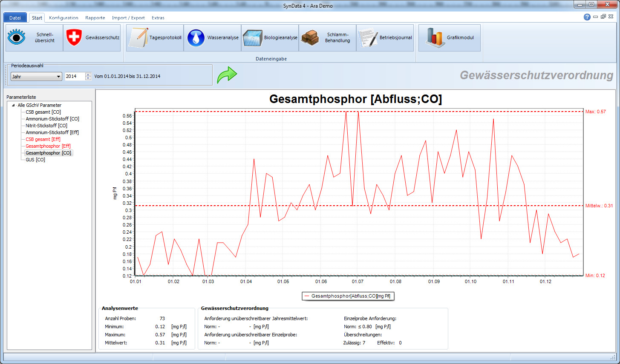Click the Mittelw.: 0.31 line label
The height and width of the screenshot is (364, 620).
[599, 206]
